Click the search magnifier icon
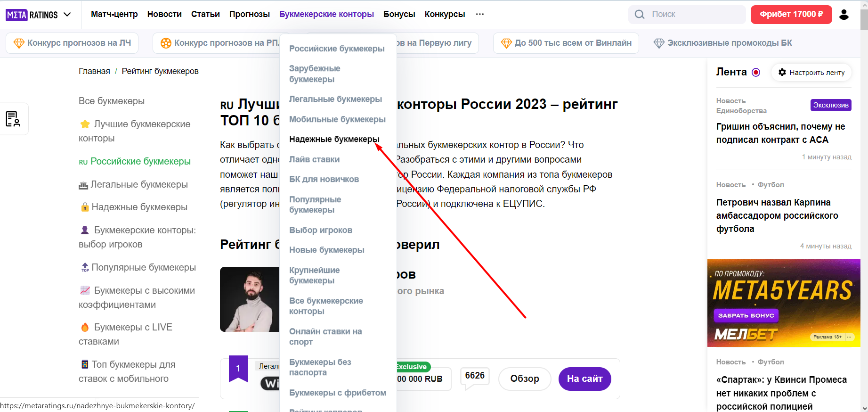This screenshot has width=868, height=412. 640,15
